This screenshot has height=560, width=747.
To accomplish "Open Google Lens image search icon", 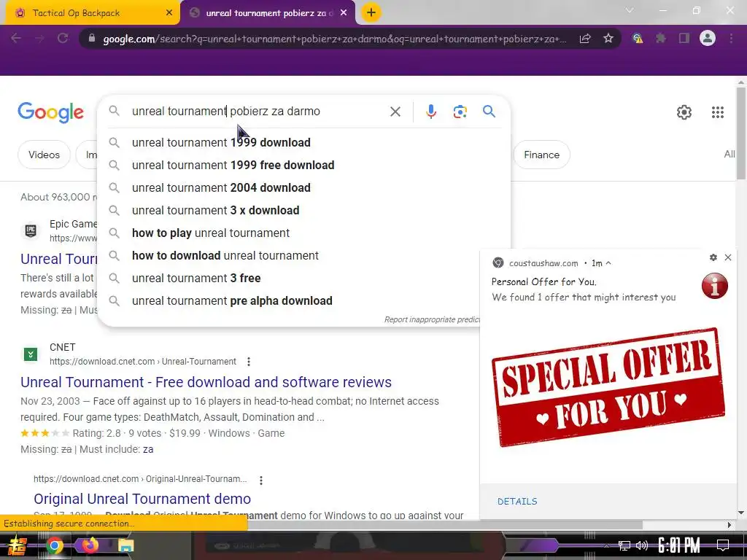I will coord(460,112).
